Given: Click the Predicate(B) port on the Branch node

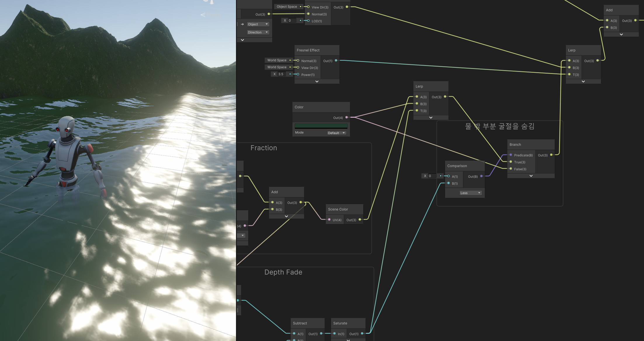Looking at the screenshot, I should (x=511, y=155).
